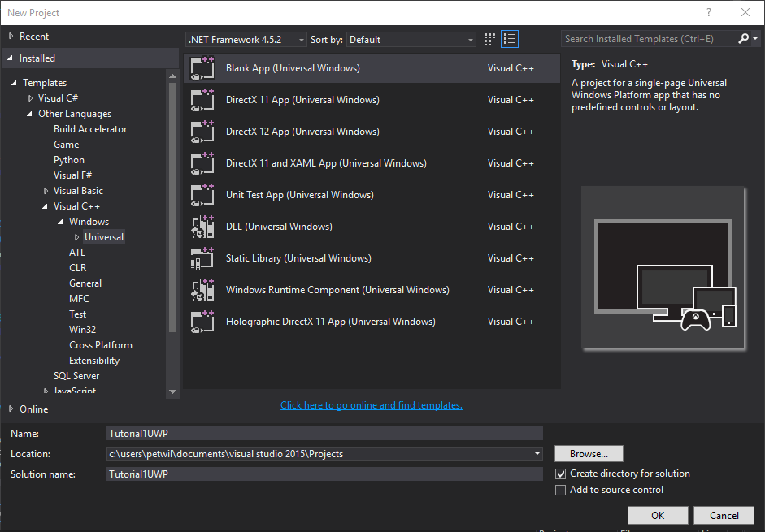
Task: Click the DLL (Universal Windows) template icon
Action: [x=202, y=227]
